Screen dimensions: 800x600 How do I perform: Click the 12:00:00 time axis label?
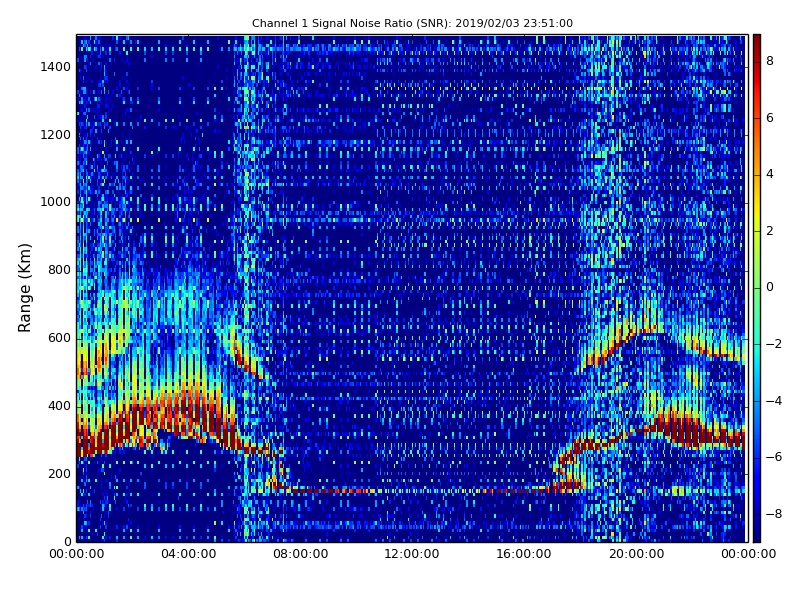point(412,554)
